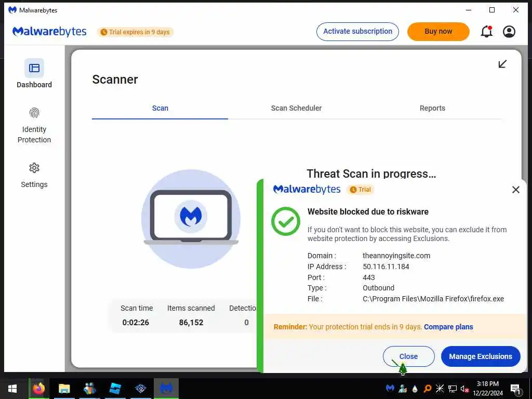This screenshot has height=399, width=532.
Task: Open the Roblox Studio taskbar icon
Action: [x=115, y=389]
